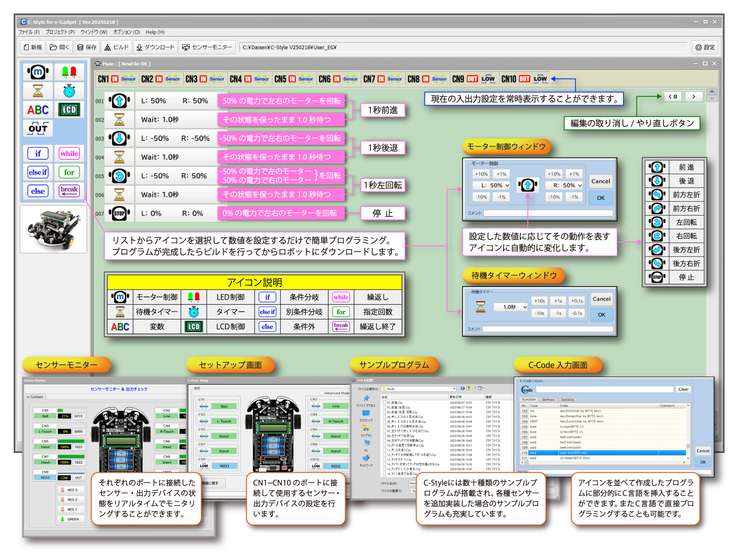This screenshot has width=738, height=560.
Task: Click robot thumbnail image in left panel
Action: 53,229
